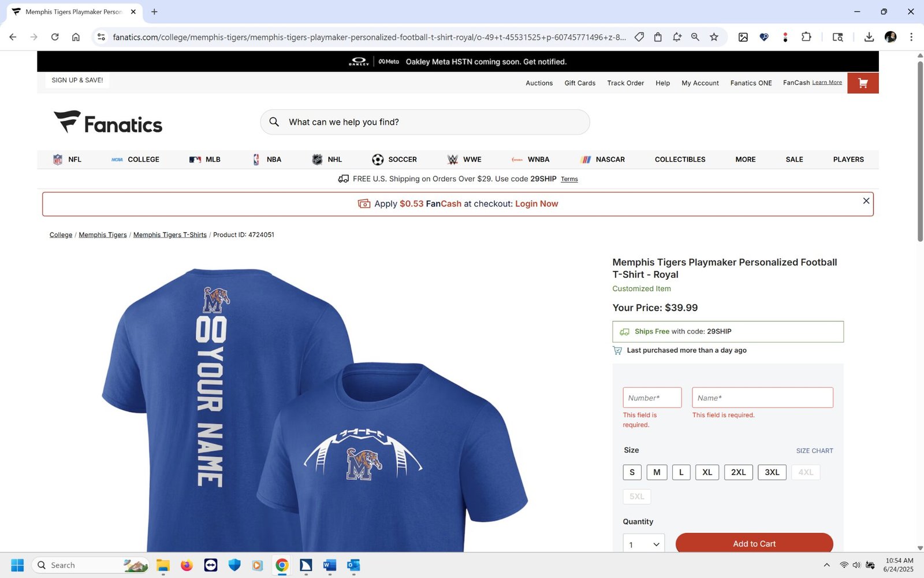The height and width of the screenshot is (578, 924).
Task: Select size L
Action: click(681, 472)
